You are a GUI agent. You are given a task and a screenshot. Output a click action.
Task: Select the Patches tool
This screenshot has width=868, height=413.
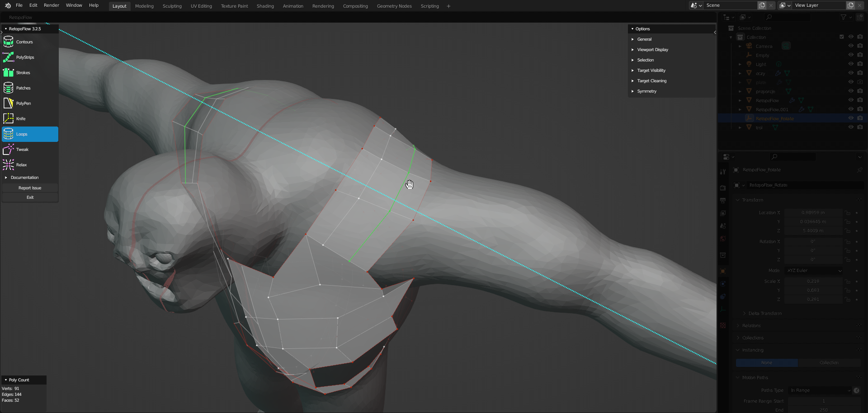click(x=30, y=88)
